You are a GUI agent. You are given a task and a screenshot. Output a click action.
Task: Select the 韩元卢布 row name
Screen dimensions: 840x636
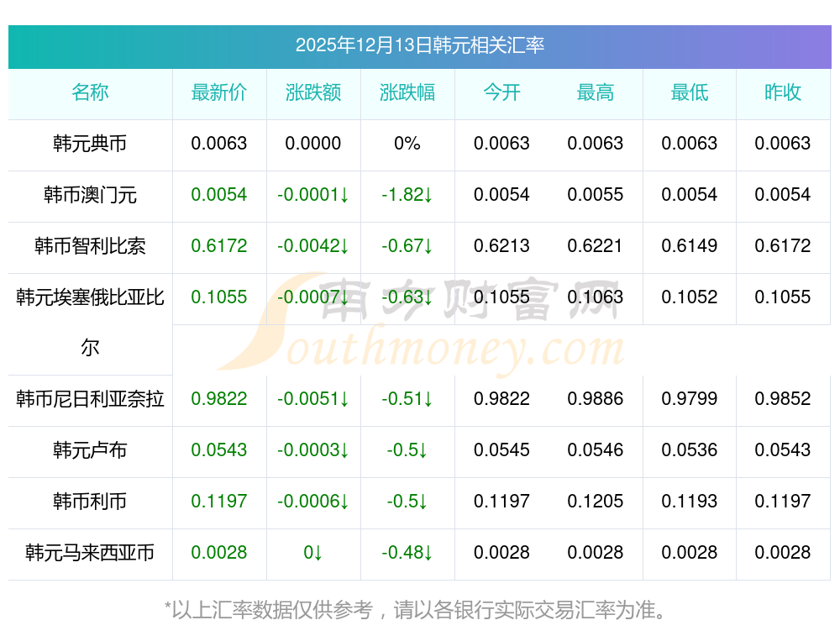point(90,450)
